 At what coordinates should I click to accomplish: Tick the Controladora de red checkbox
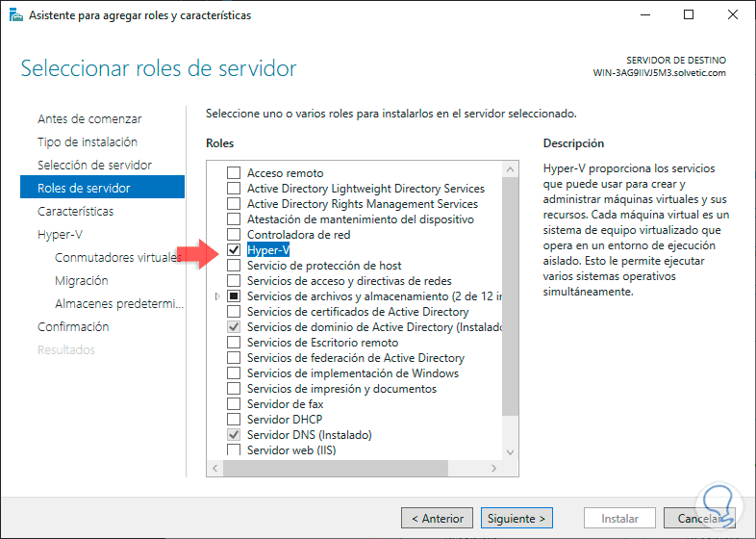233,235
